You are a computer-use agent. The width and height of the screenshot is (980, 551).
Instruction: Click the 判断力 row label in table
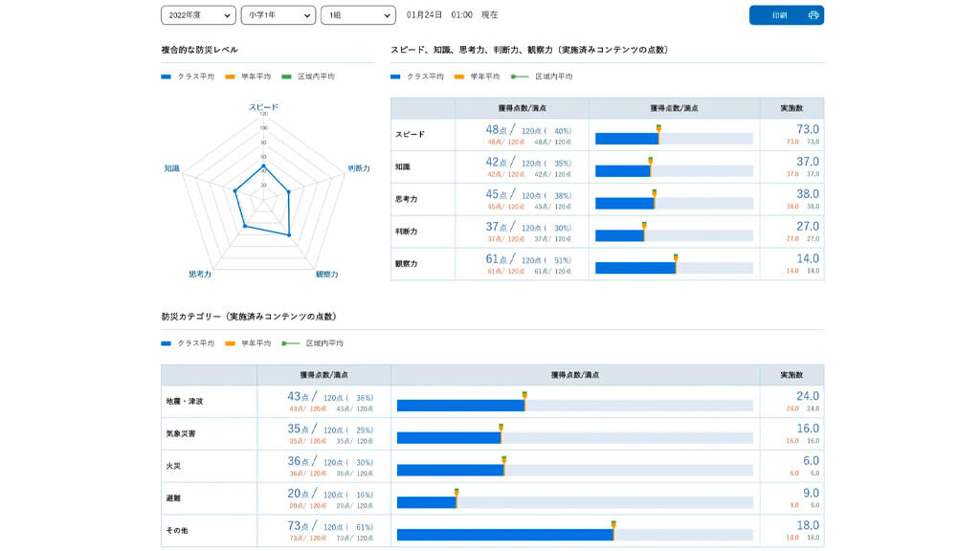click(x=406, y=231)
